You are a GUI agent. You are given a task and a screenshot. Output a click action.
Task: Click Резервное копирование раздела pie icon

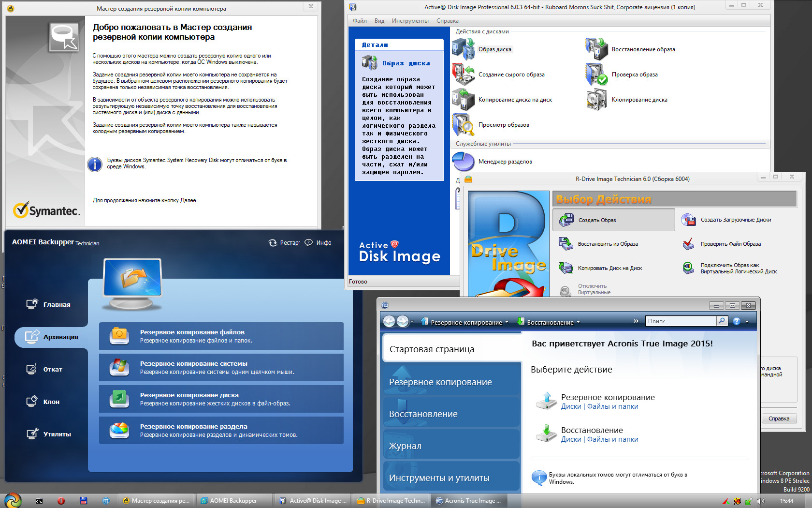click(x=119, y=430)
